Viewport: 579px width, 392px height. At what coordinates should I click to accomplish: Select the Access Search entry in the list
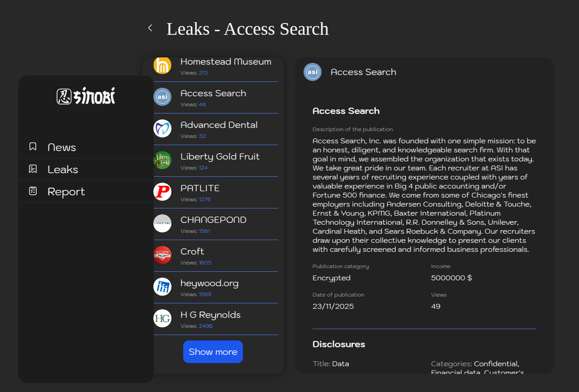[x=214, y=94]
